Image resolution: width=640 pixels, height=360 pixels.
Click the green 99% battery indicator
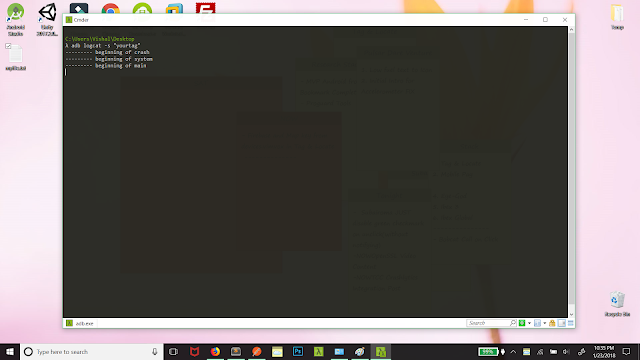(488, 351)
